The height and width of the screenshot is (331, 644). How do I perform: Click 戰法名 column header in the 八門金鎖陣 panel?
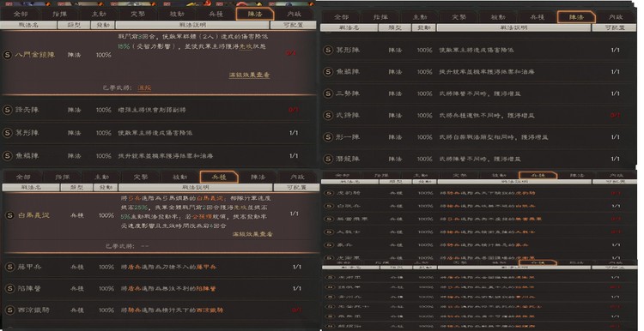(28, 25)
